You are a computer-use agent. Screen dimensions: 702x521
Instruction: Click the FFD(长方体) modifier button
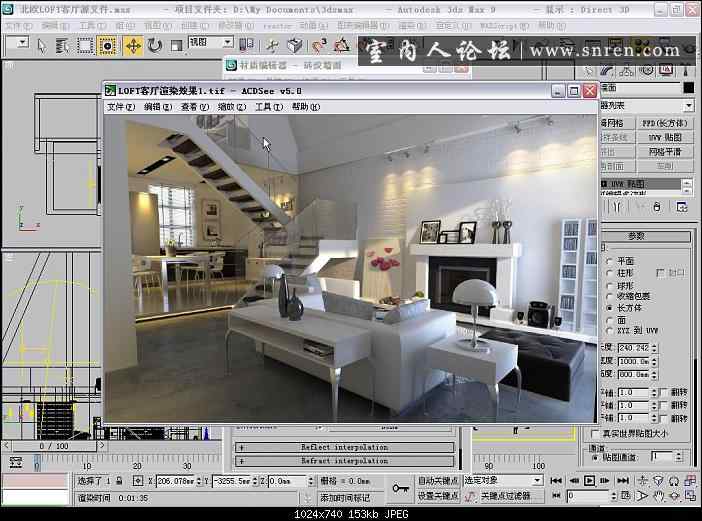(x=664, y=123)
